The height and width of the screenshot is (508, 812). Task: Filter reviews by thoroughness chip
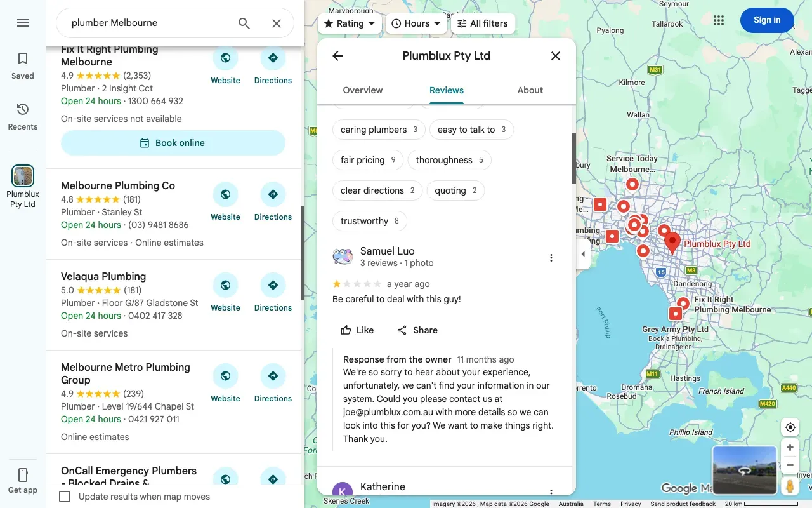coord(449,160)
